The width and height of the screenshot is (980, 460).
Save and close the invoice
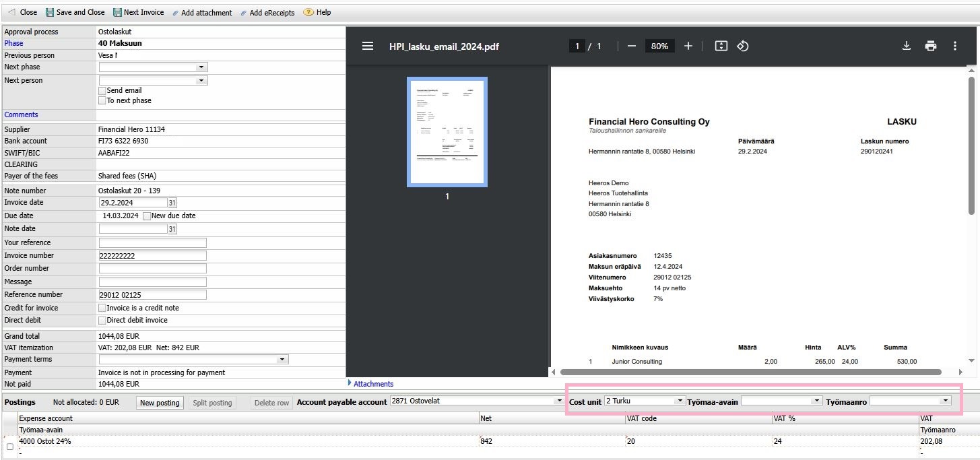click(x=75, y=12)
